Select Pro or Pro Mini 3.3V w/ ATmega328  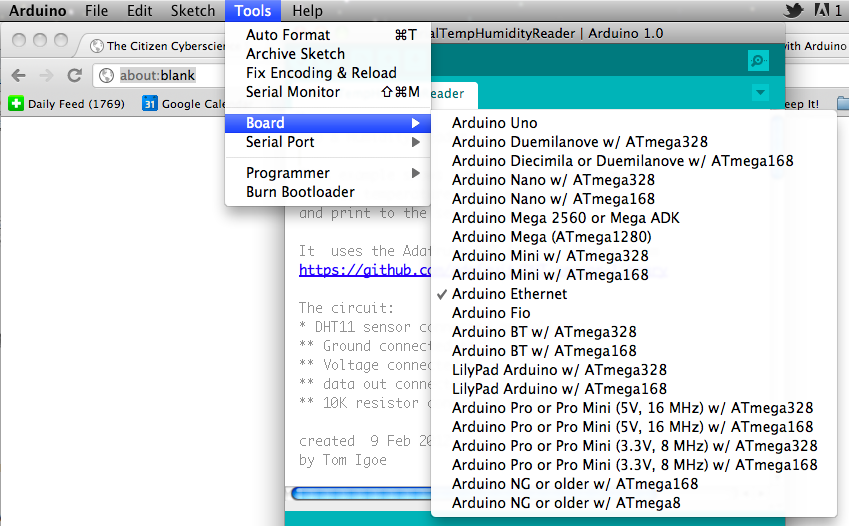(x=634, y=445)
